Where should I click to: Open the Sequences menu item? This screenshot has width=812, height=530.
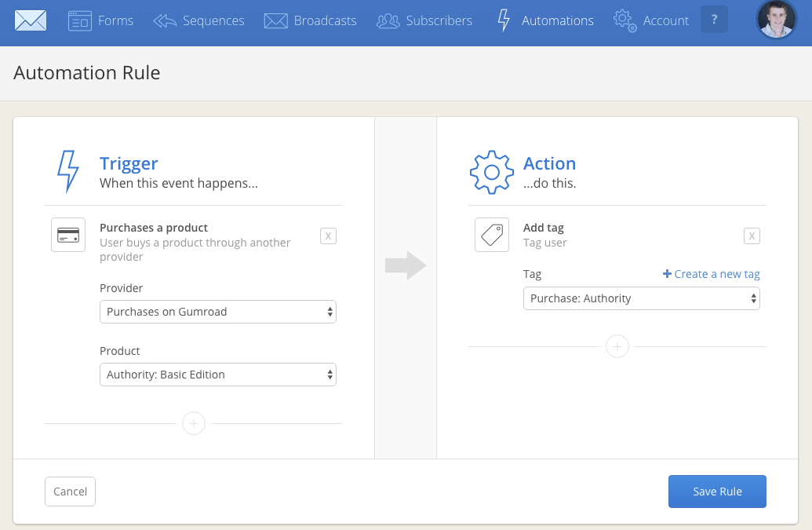[x=199, y=21]
